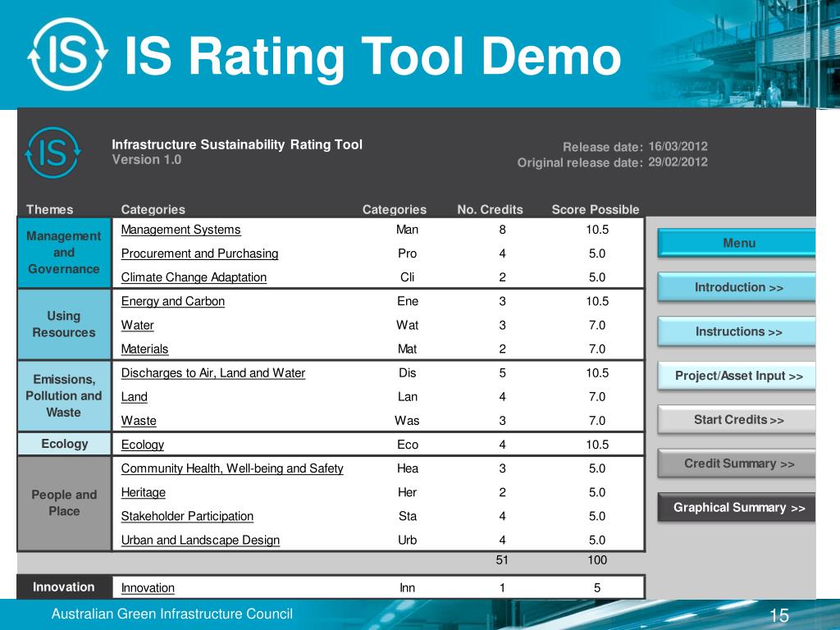Screen dimensions: 840x630
Task: Click the 'Man' category code
Action: tap(407, 230)
